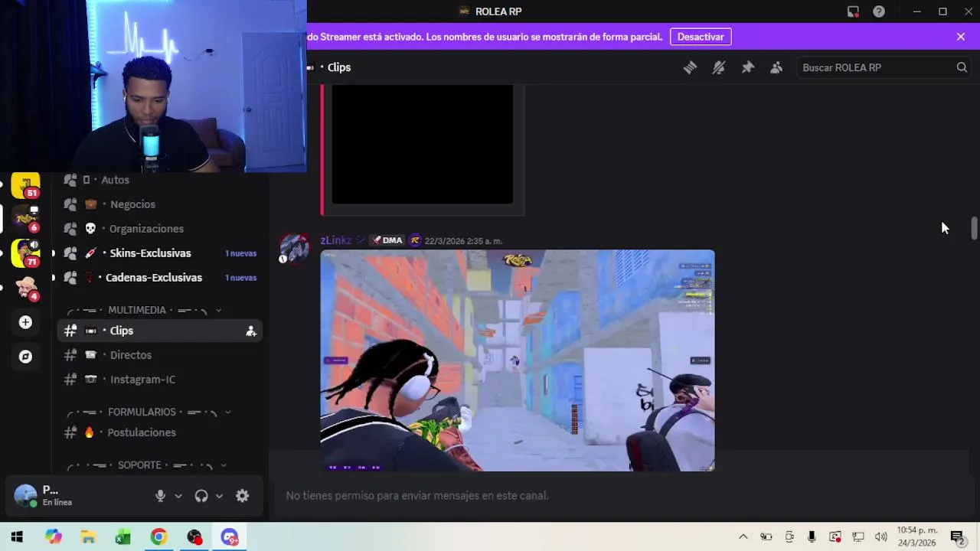Open the user avatar status panel
This screenshot has height=551, width=980.
(x=25, y=496)
